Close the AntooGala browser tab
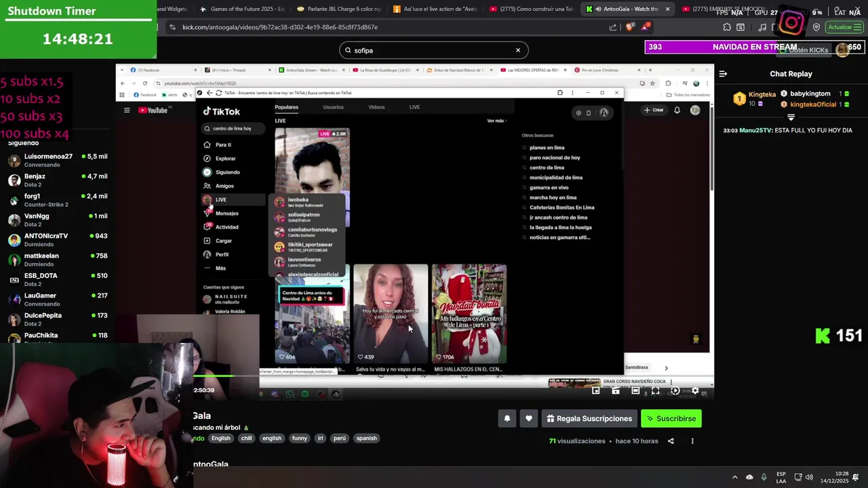 coord(667,9)
